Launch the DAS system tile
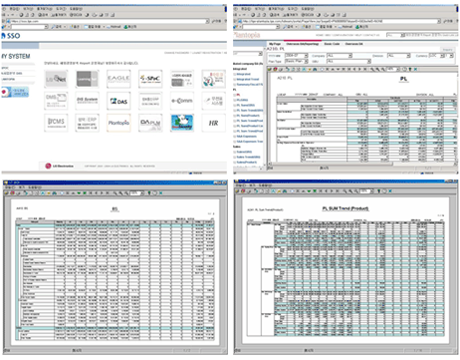Image resolution: width=460 pixels, height=360 pixels. [118, 101]
